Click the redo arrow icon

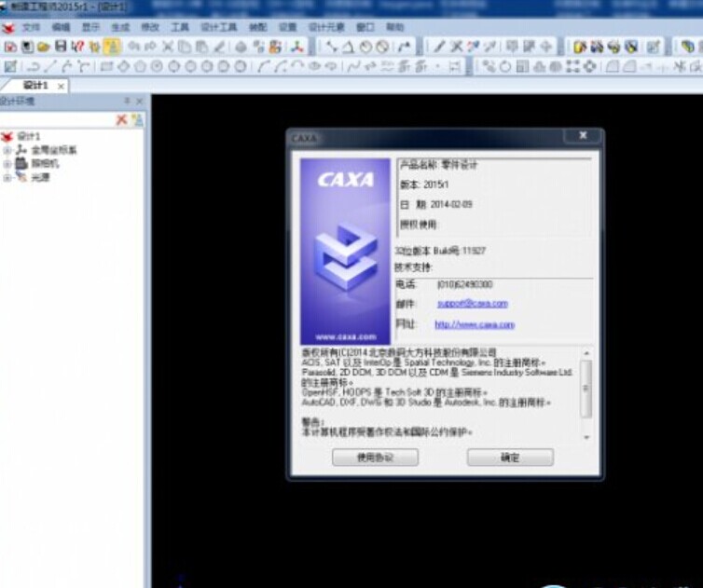150,47
